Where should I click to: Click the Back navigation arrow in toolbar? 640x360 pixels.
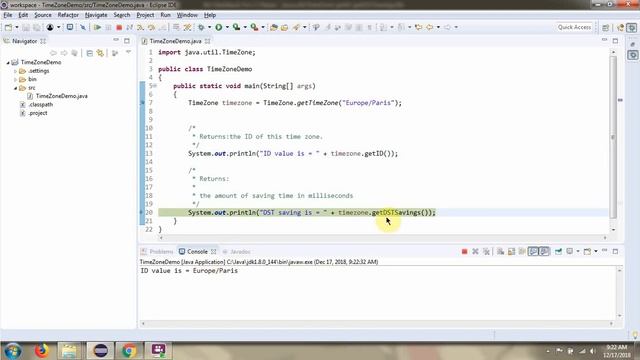[x=430, y=27]
